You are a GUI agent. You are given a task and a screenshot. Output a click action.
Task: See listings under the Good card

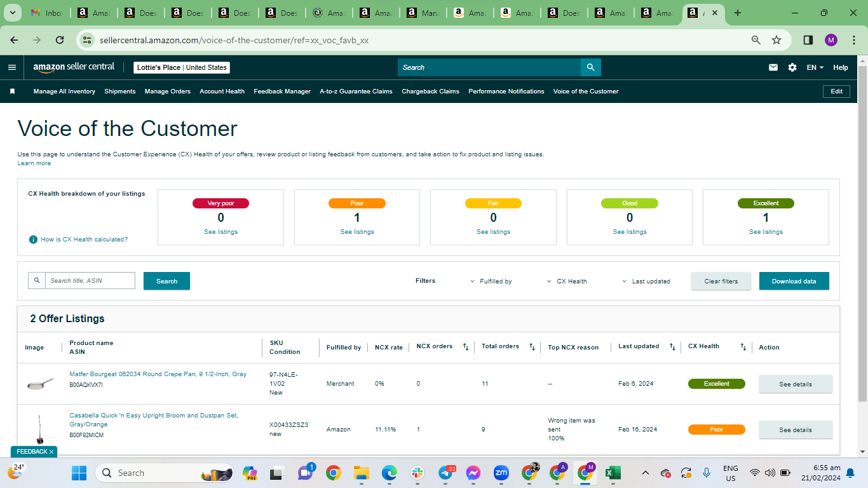(x=630, y=232)
